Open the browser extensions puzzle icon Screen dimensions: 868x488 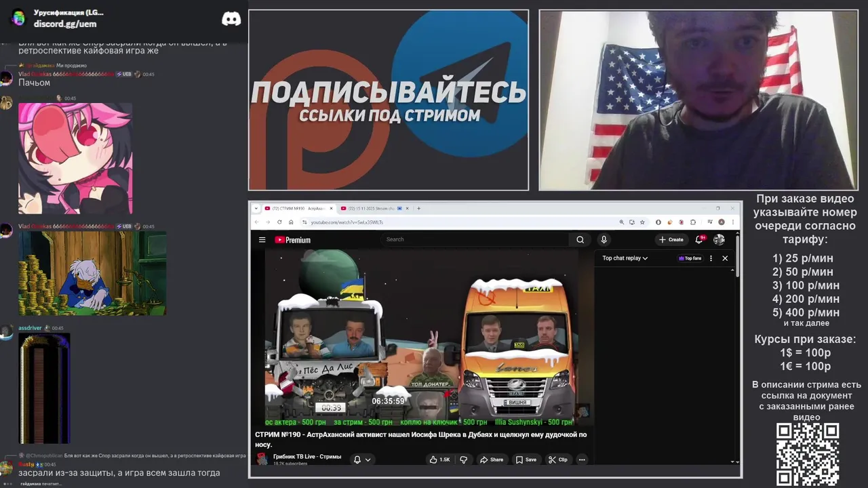point(693,222)
